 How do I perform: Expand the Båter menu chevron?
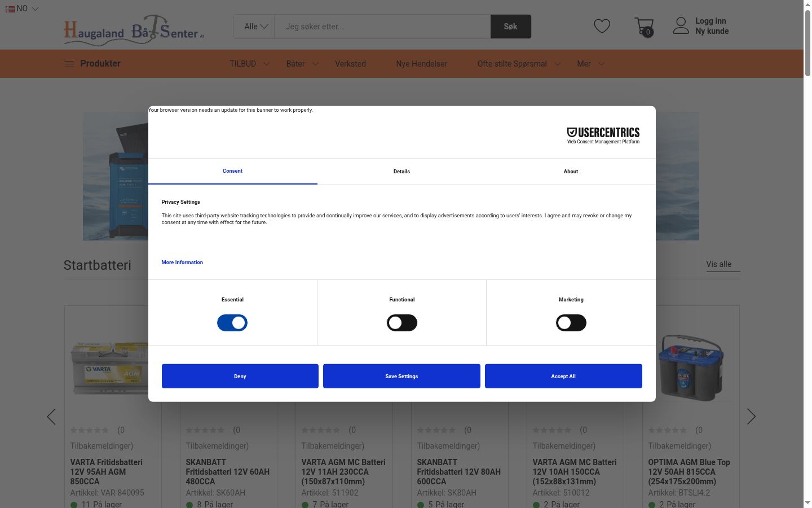pyautogui.click(x=315, y=64)
